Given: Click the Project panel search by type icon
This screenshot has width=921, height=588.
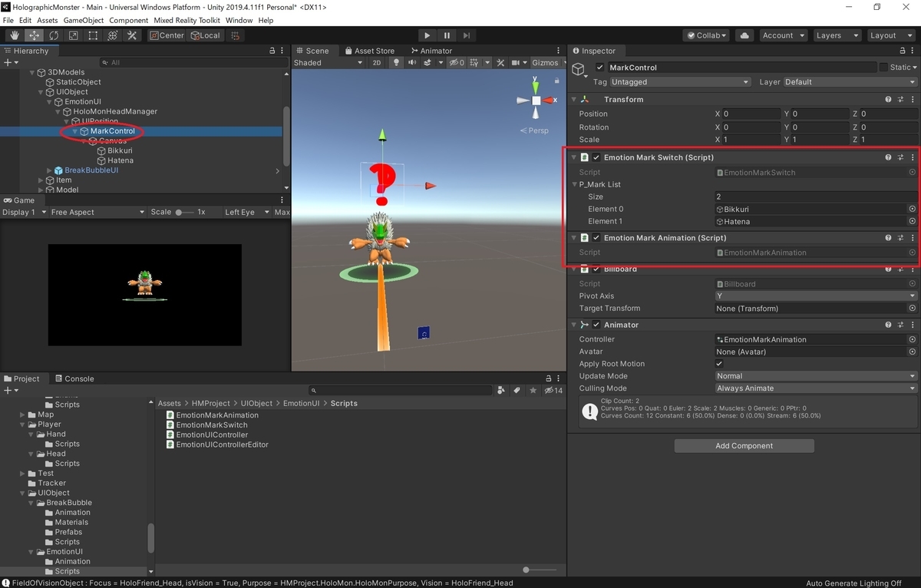Looking at the screenshot, I should (x=501, y=391).
